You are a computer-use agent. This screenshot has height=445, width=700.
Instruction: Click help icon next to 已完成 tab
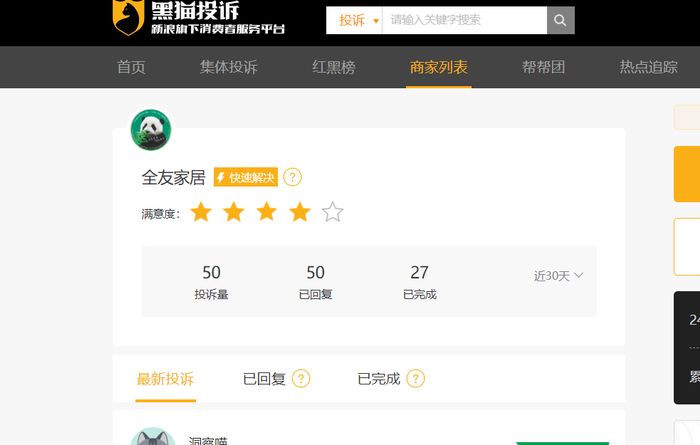416,379
